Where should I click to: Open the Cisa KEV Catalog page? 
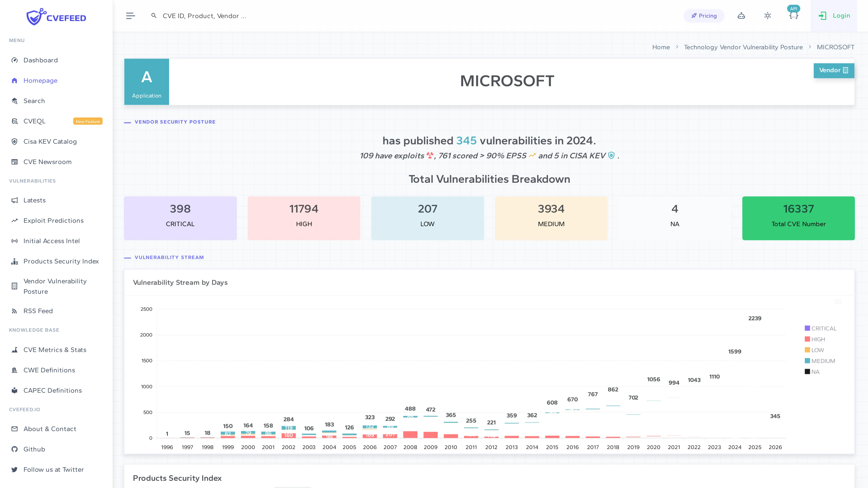click(50, 141)
